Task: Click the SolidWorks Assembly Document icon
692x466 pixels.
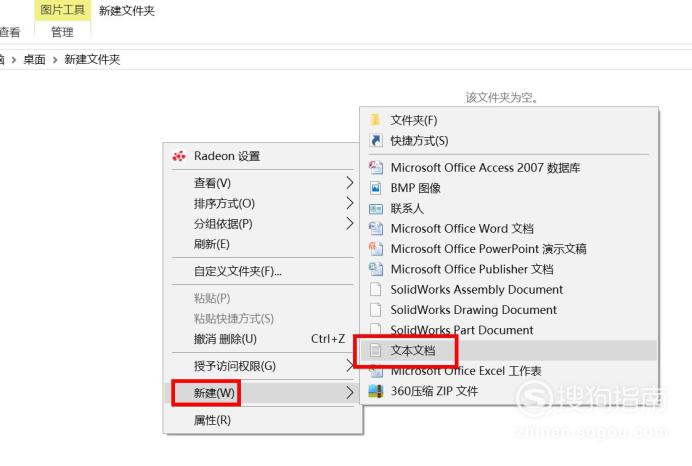Action: tap(376, 289)
